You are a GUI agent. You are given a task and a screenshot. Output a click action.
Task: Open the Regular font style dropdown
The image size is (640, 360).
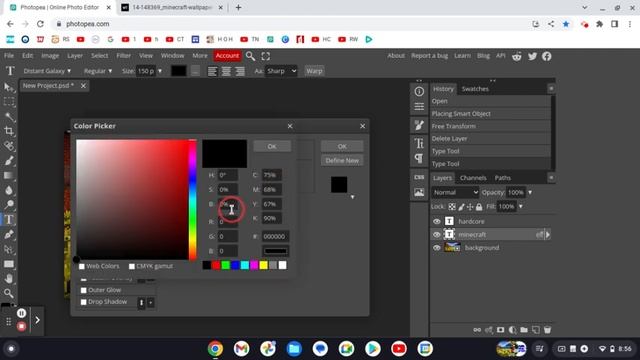(x=98, y=71)
